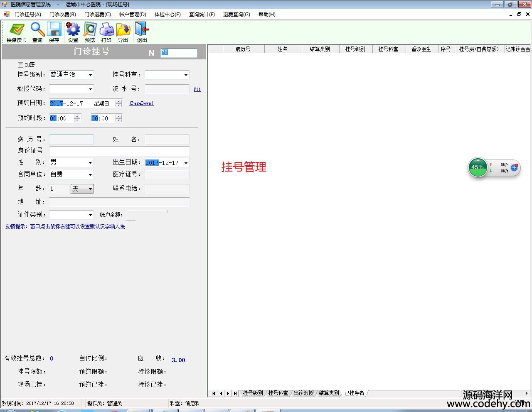Open 设置 settings gear icon
532x412 pixels.
tap(73, 30)
